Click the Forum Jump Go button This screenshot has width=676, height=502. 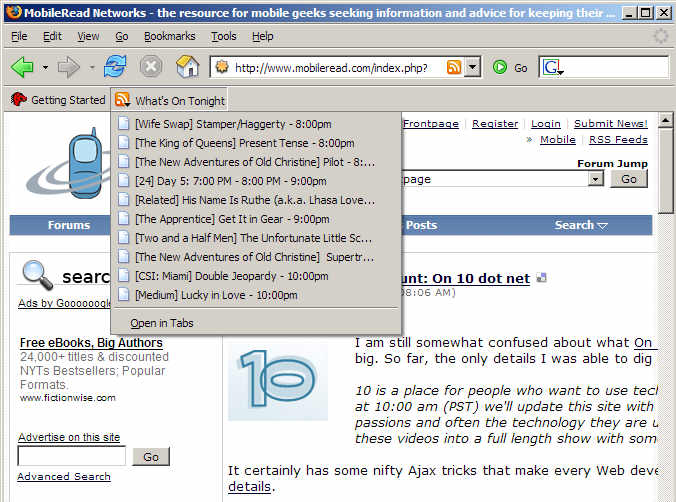(629, 179)
